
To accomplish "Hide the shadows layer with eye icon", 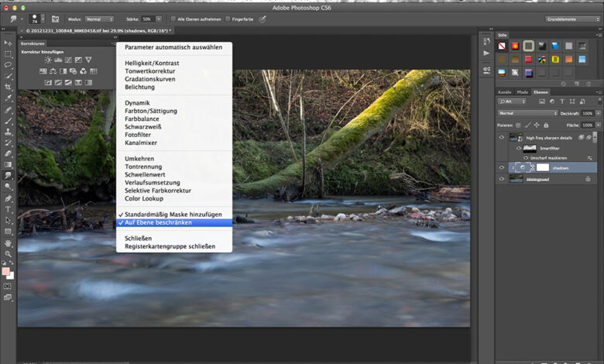I will pos(502,167).
